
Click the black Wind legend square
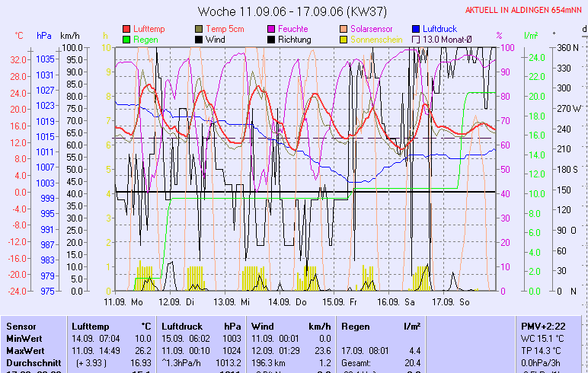200,40
